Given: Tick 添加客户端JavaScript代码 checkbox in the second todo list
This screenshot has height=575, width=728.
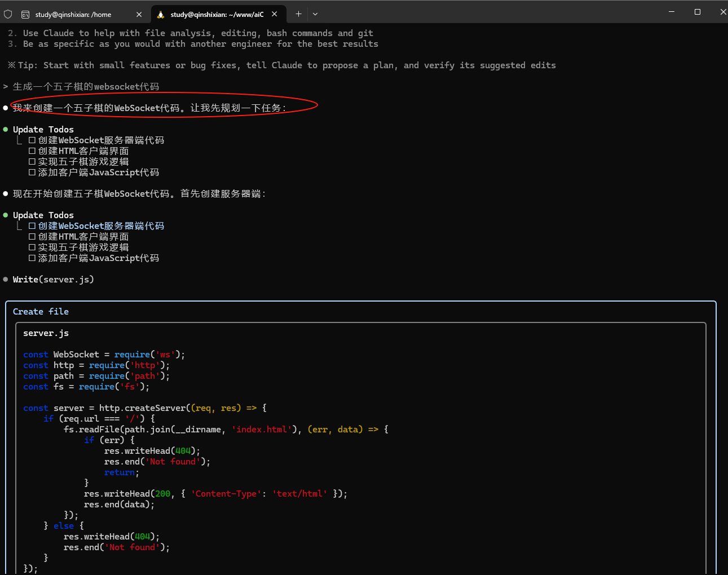Looking at the screenshot, I should pyautogui.click(x=32, y=258).
